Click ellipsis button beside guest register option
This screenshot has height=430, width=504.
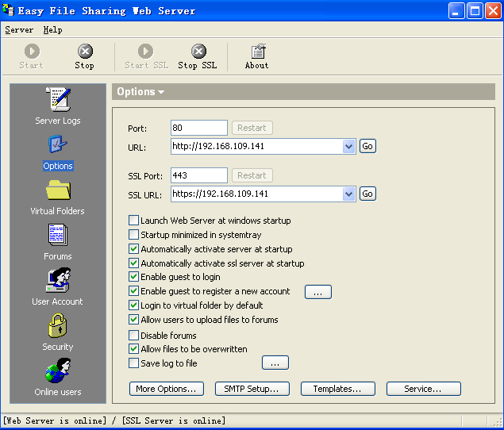[318, 292]
